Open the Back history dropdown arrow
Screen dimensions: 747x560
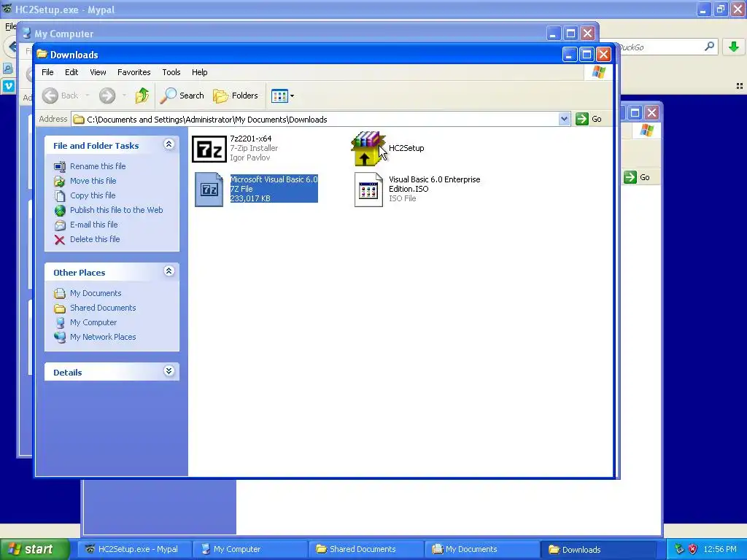click(x=88, y=96)
